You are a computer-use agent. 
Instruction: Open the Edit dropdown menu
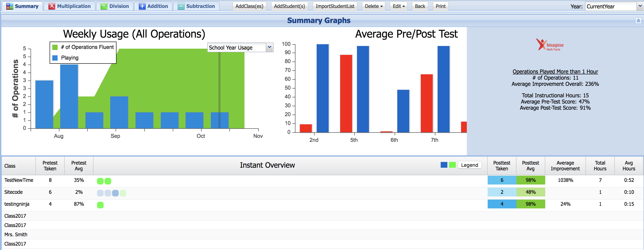click(x=398, y=6)
